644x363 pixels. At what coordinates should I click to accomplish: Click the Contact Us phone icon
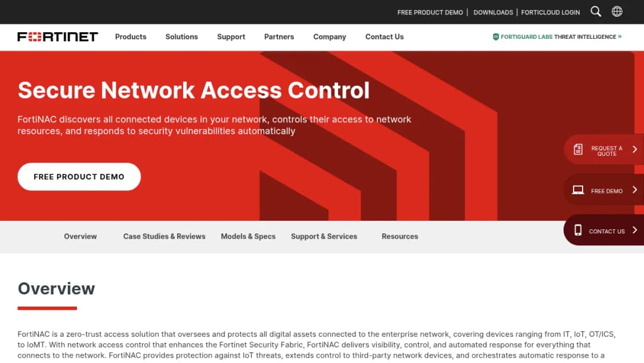(578, 230)
